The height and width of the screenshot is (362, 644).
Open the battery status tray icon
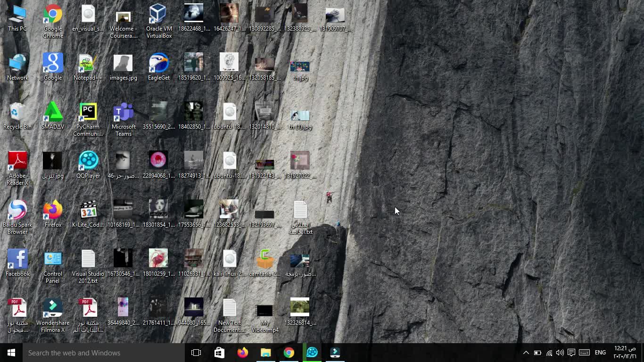pyautogui.click(x=537, y=353)
